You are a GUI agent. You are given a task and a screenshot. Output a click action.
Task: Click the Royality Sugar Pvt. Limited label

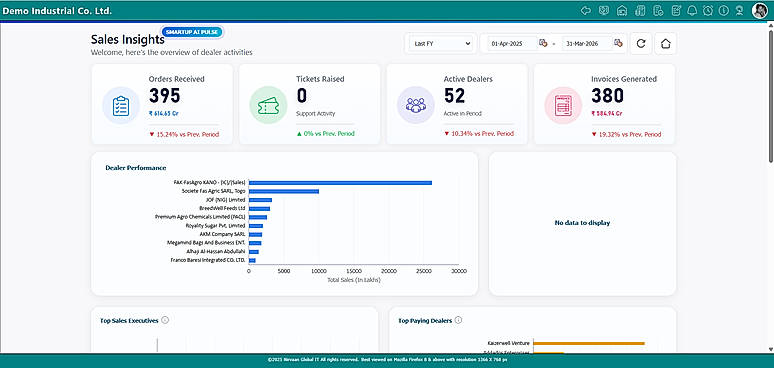coord(214,225)
